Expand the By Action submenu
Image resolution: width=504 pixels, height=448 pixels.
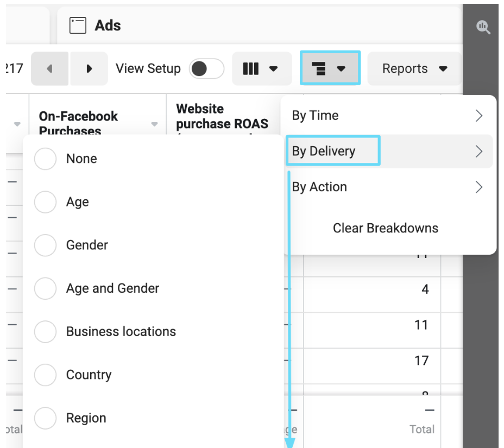pos(389,187)
